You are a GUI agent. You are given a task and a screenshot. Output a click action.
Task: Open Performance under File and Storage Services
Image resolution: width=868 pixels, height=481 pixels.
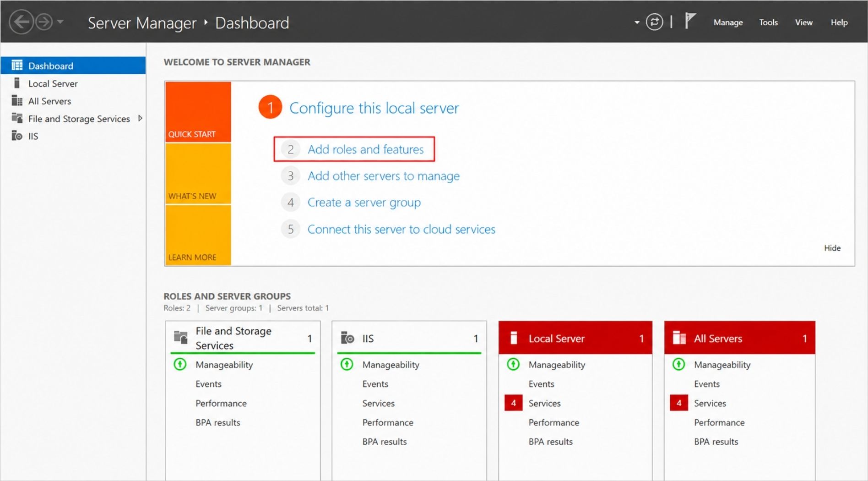tap(221, 403)
